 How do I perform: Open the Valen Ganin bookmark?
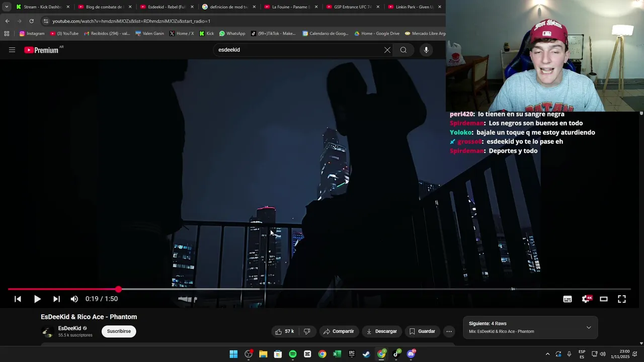149,34
